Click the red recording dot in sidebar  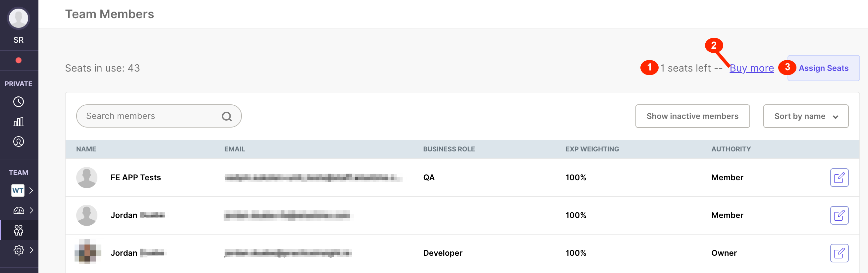pyautogui.click(x=19, y=60)
